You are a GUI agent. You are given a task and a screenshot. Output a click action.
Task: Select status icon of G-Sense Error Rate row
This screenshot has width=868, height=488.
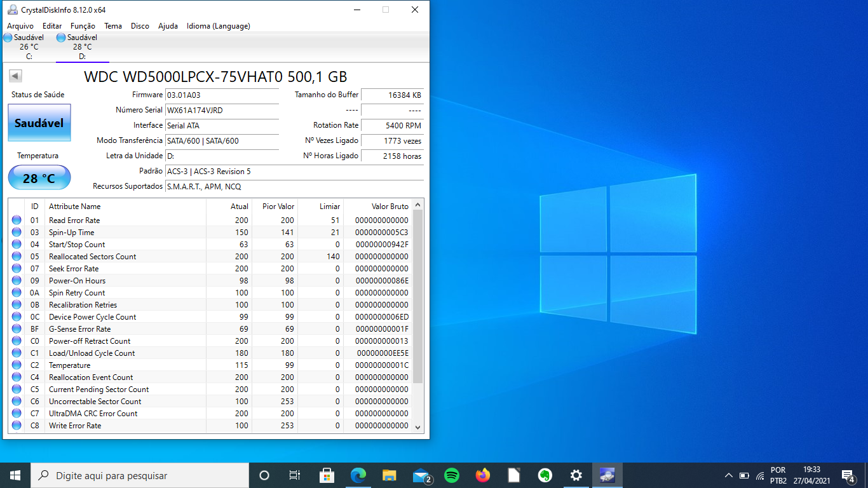17,329
